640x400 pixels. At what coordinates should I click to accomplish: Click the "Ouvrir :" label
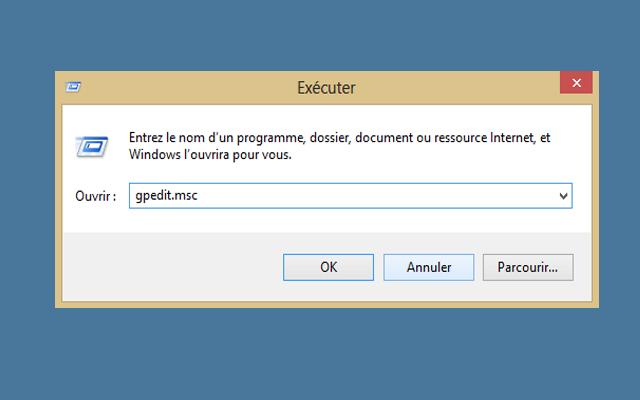[96, 196]
